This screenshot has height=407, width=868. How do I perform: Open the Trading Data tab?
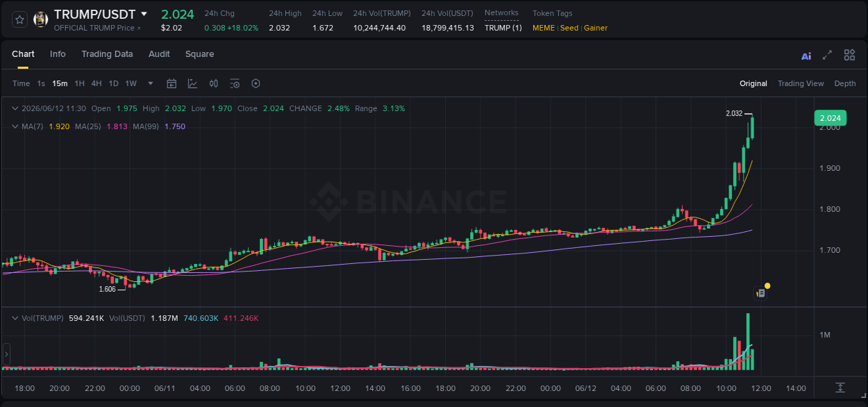(x=107, y=54)
